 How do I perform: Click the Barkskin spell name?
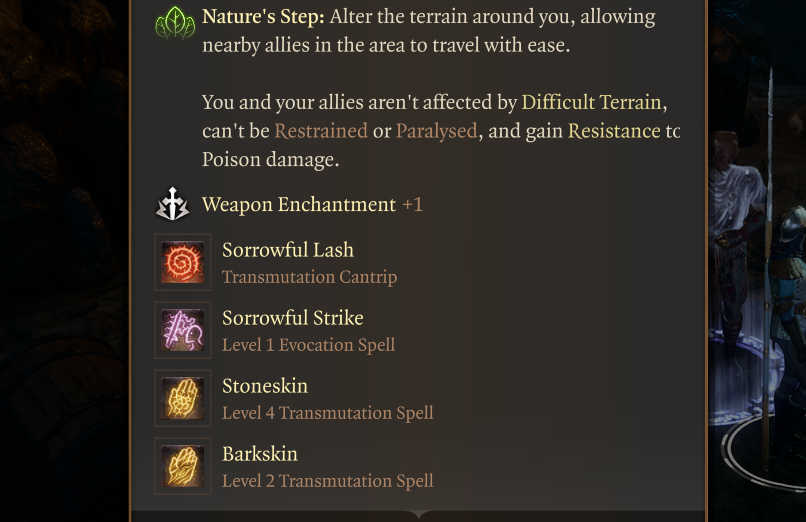(260, 454)
